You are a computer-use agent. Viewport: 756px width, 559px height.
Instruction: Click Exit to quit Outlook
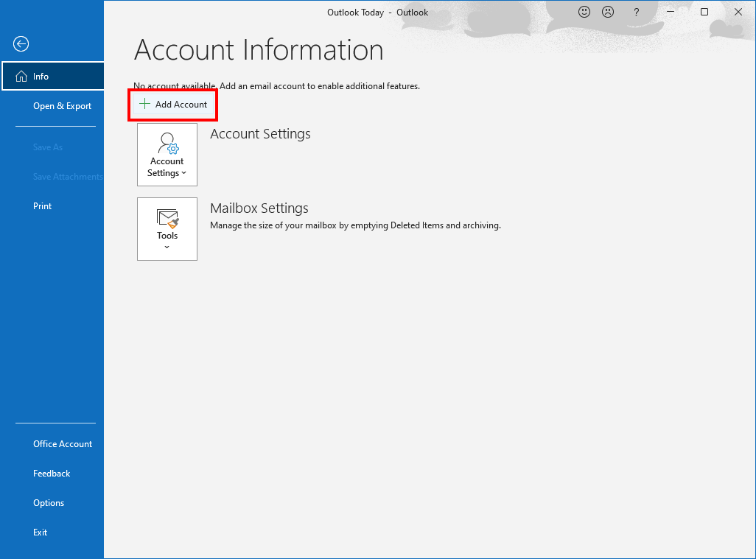point(41,532)
